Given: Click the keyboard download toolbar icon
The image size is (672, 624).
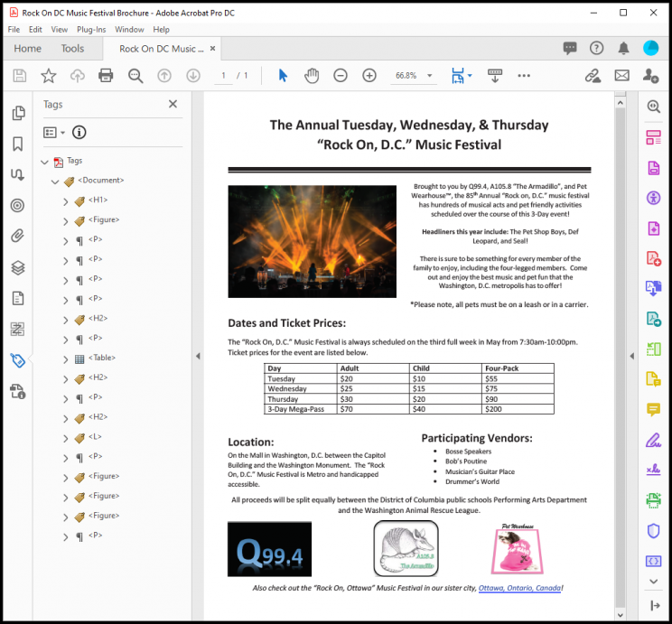Looking at the screenshot, I should click(495, 76).
